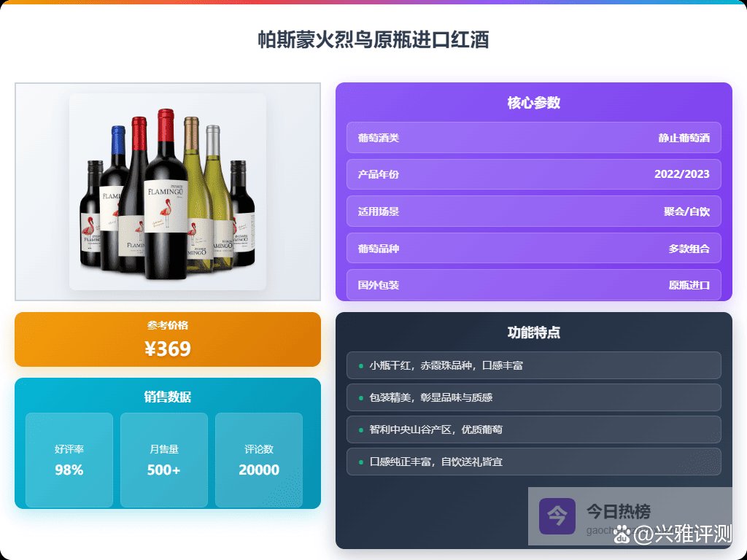
Task: Click the @兴雅评测 watermark link
Action: pyautogui.click(x=682, y=534)
